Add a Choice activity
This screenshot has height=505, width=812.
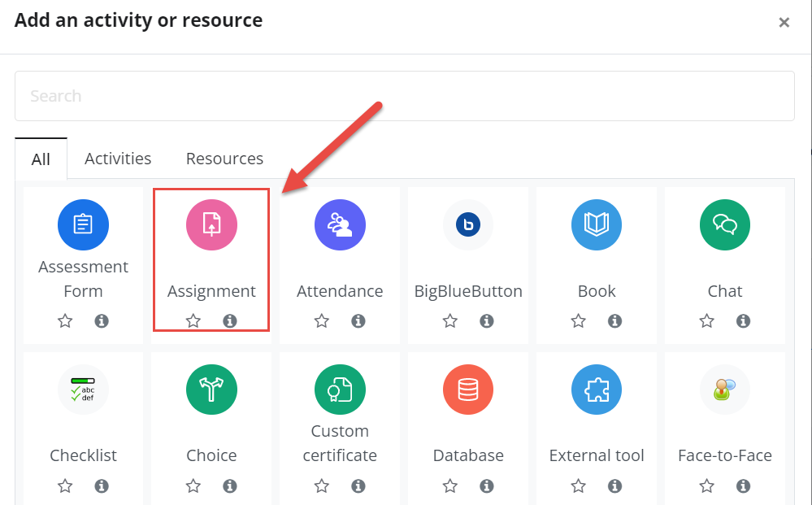coord(211,390)
